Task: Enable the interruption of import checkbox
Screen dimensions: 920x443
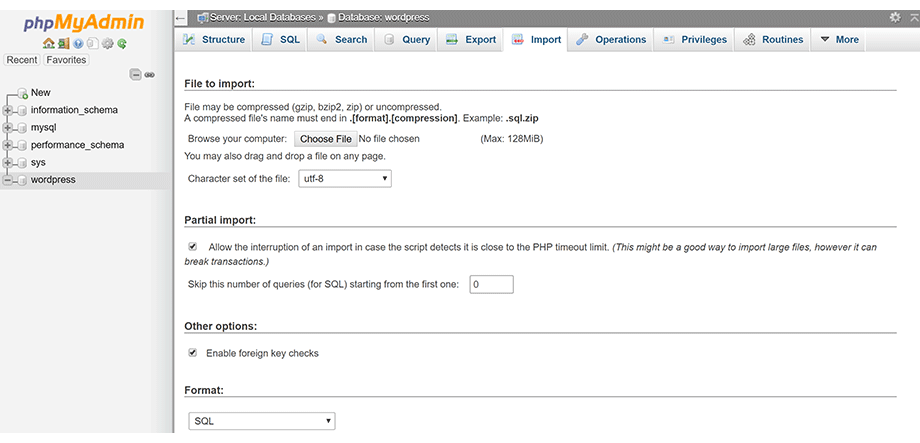Action: pos(192,247)
